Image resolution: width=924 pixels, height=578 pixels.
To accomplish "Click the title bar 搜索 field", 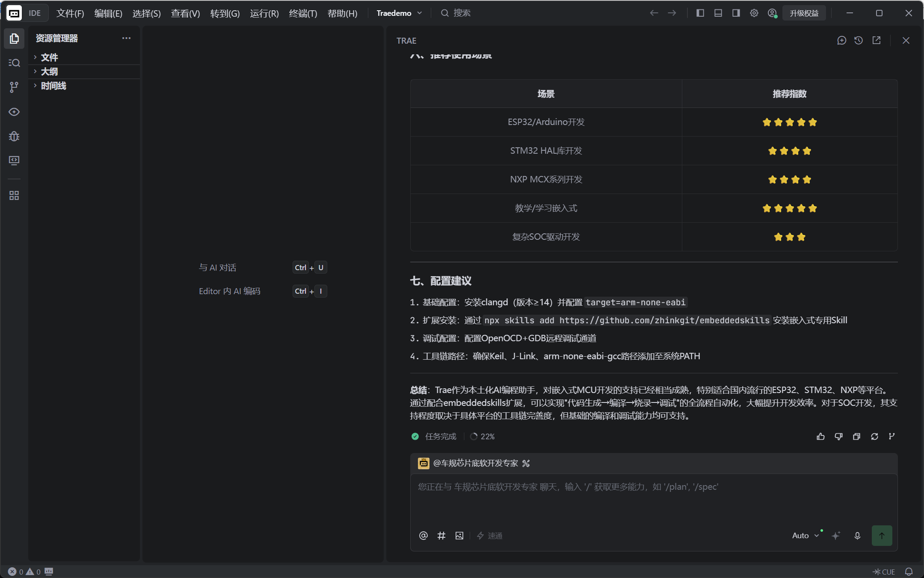I will pos(456,13).
